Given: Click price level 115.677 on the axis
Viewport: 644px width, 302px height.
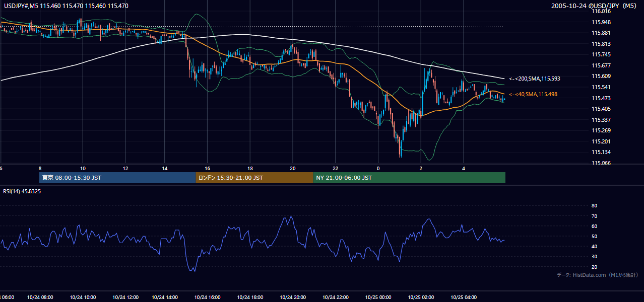Looking at the screenshot, I should coord(601,65).
